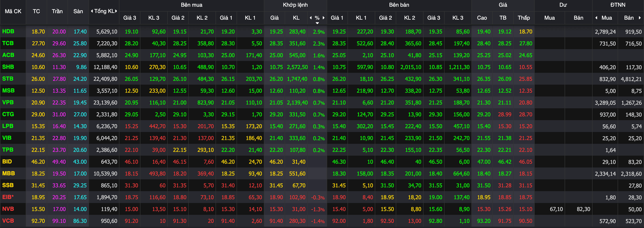
Task: Click CTG average price 28.99
Action: coord(504,115)
